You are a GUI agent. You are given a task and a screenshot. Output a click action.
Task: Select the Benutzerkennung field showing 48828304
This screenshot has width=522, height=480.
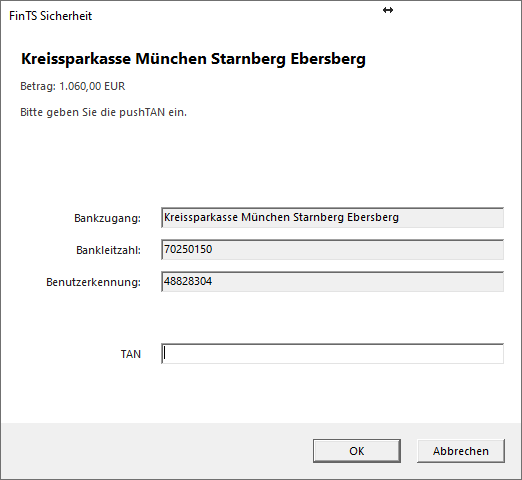332,281
